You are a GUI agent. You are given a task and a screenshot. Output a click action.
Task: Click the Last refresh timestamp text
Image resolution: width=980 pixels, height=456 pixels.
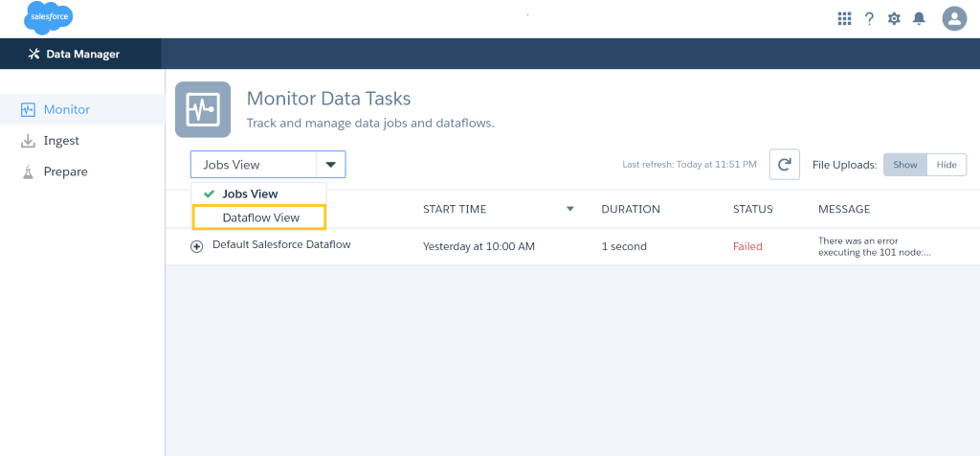pos(689,165)
